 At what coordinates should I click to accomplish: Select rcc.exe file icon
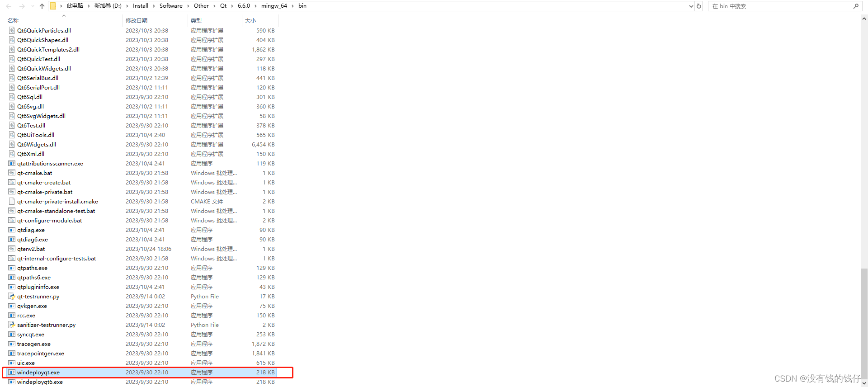pos(12,315)
